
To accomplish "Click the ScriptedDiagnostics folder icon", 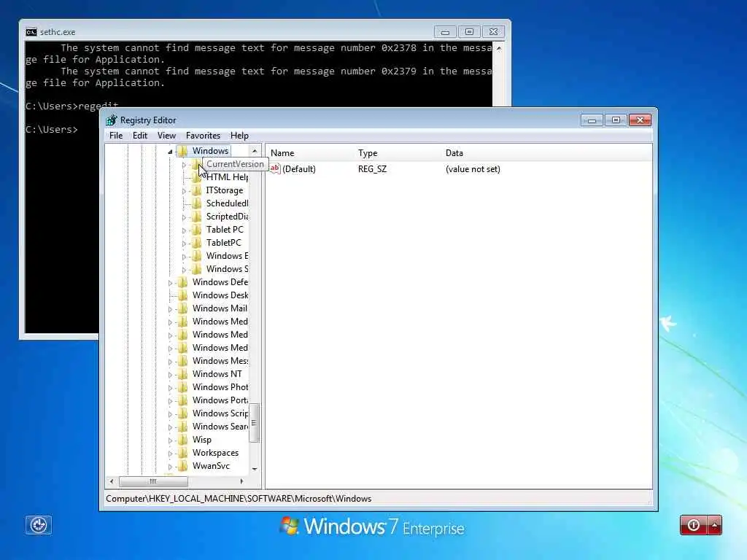I will point(196,217).
